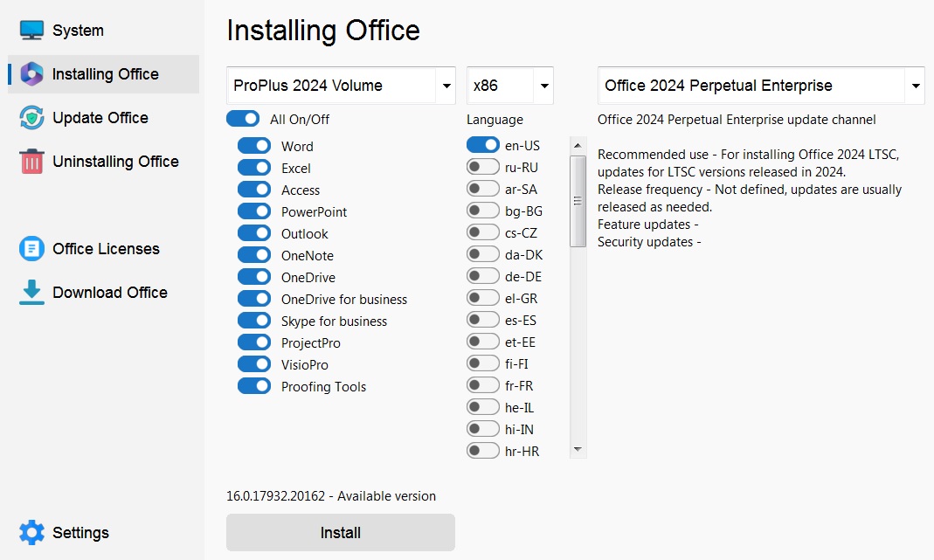
Task: Disable the en-US language toggle
Action: click(x=483, y=145)
